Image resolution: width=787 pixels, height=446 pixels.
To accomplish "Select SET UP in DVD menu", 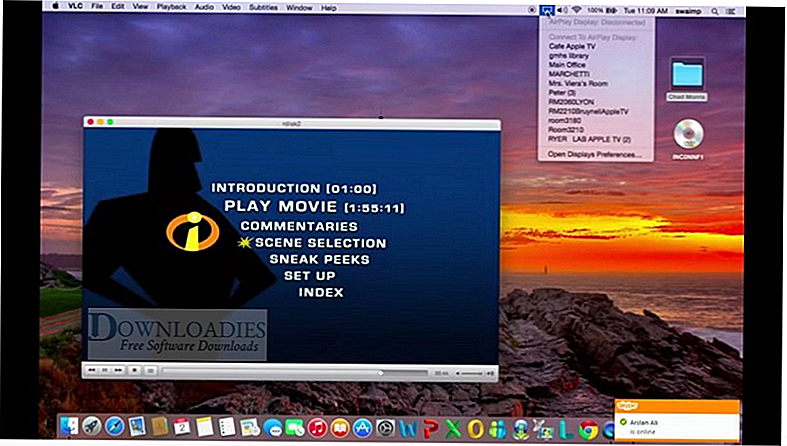I will tap(310, 276).
